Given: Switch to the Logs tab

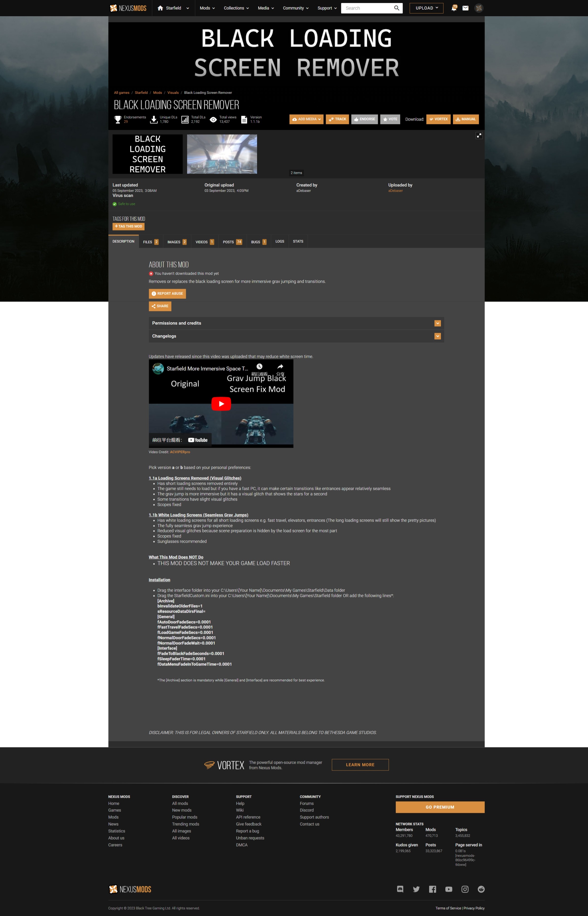Looking at the screenshot, I should pos(280,241).
